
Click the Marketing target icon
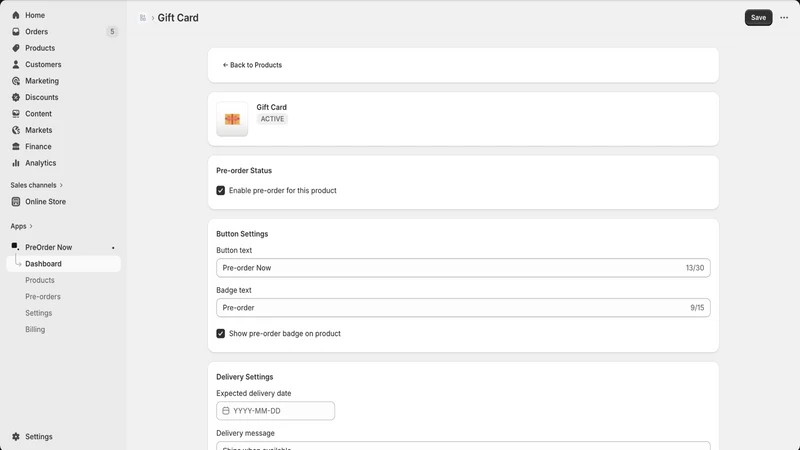tap(16, 81)
